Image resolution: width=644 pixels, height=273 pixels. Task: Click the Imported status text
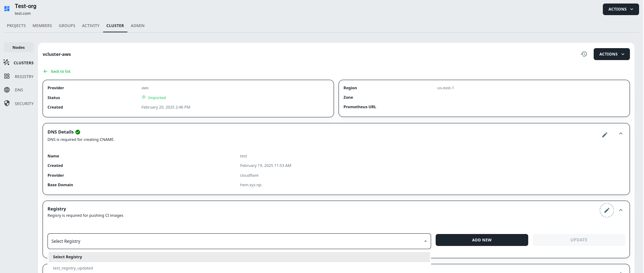pos(157,98)
